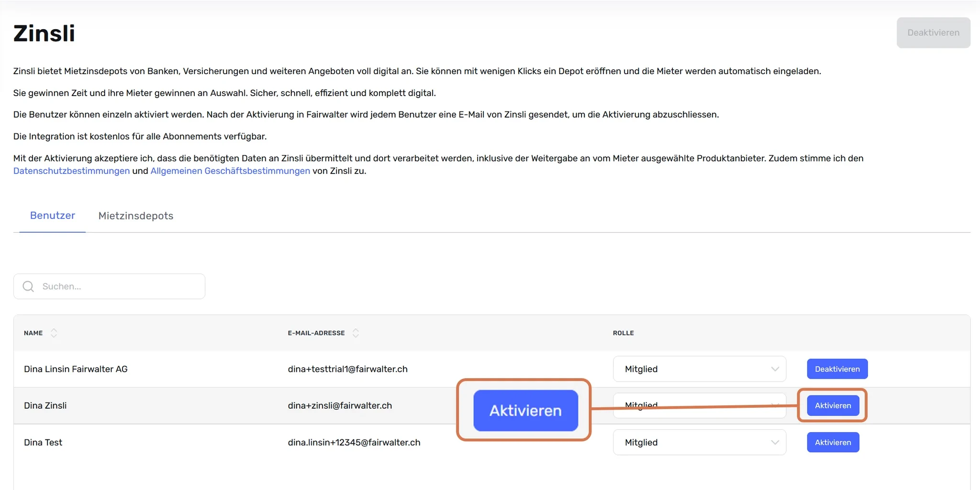Sort by the E-MAIL-ADRESSE column arrows
This screenshot has width=980, height=490.
pos(356,333)
